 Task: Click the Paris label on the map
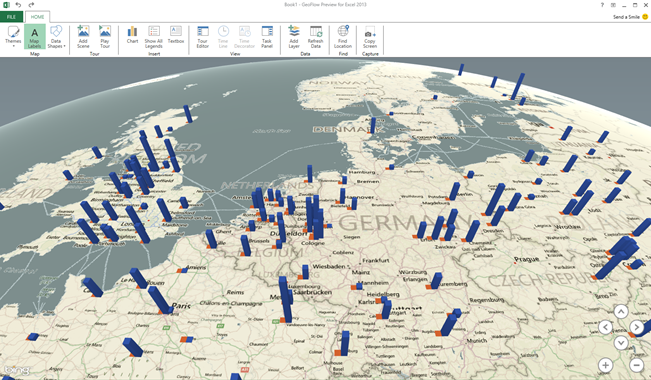181,306
